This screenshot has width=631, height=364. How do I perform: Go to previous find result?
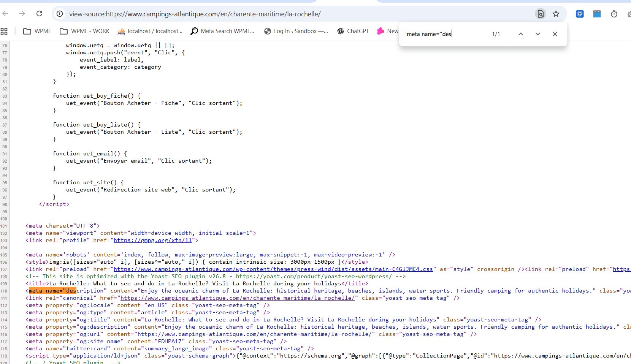(x=521, y=34)
